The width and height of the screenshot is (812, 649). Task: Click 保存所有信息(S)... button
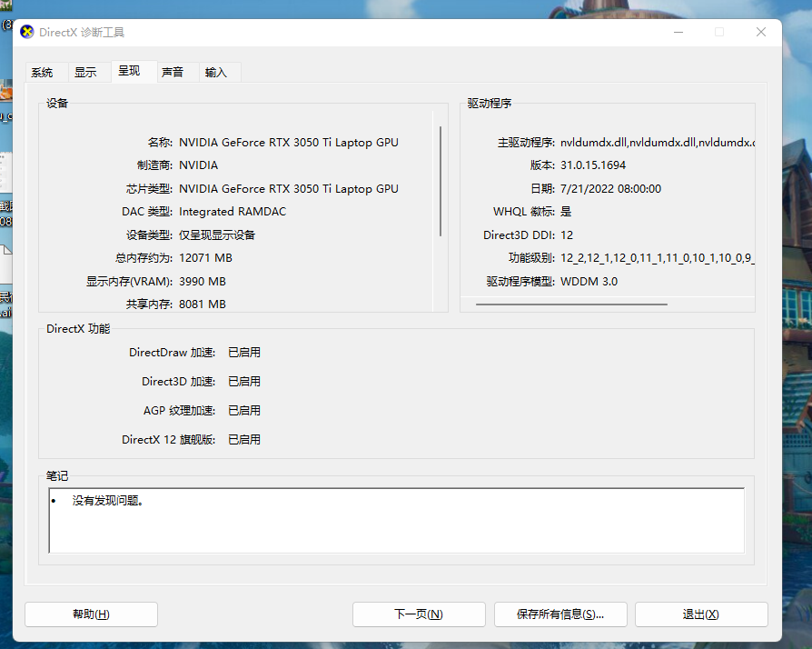click(560, 614)
